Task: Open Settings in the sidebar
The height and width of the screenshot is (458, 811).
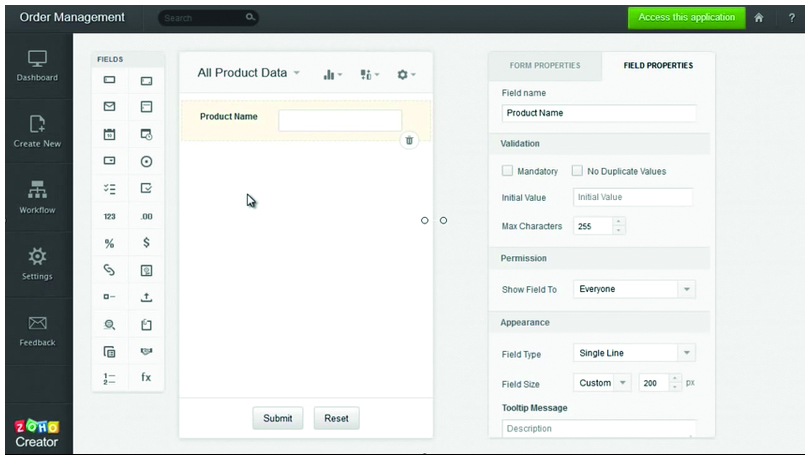Action: (x=37, y=263)
